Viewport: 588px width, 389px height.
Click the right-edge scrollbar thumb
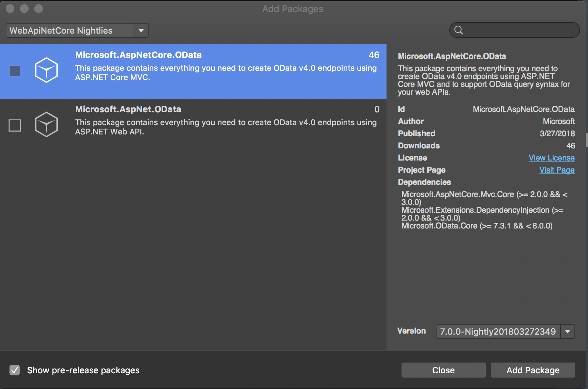pyautogui.click(x=585, y=139)
